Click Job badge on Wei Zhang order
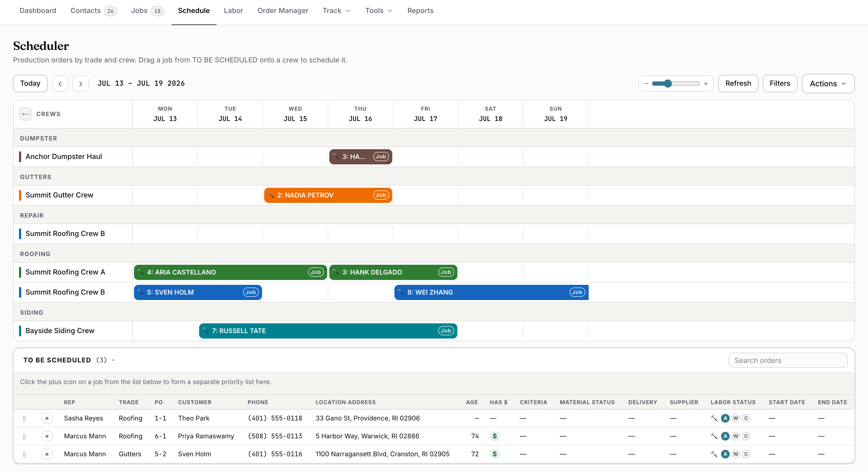Image resolution: width=868 pixels, height=472 pixels. (x=577, y=292)
